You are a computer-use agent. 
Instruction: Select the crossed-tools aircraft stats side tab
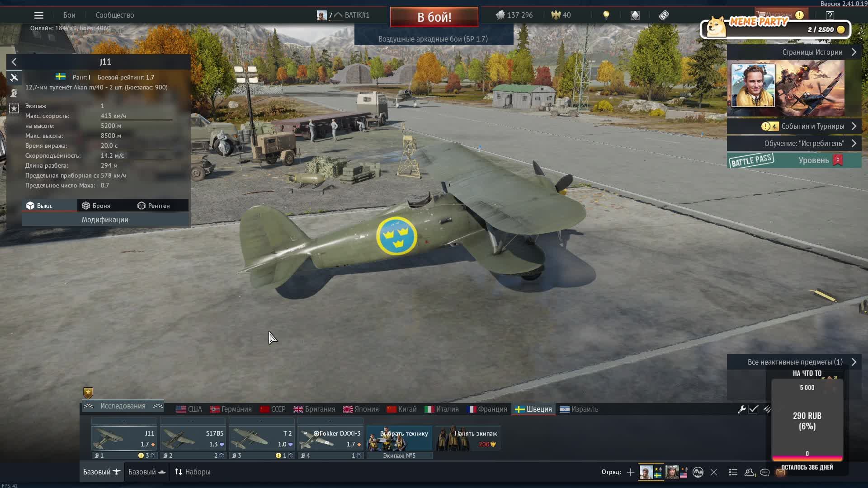pyautogui.click(x=14, y=78)
